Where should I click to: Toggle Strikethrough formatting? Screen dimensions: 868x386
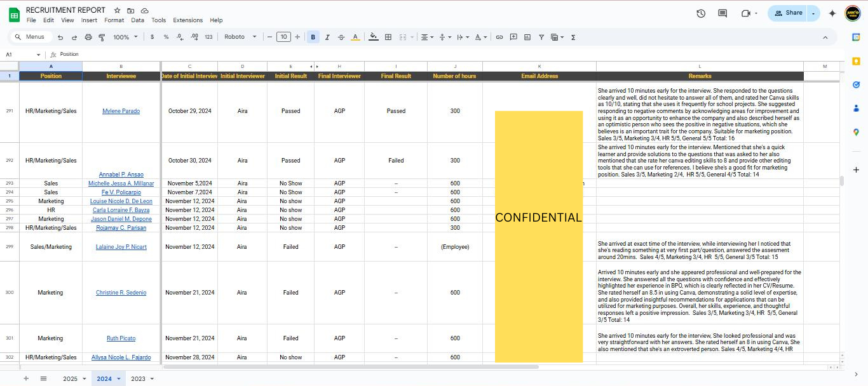[x=341, y=37]
